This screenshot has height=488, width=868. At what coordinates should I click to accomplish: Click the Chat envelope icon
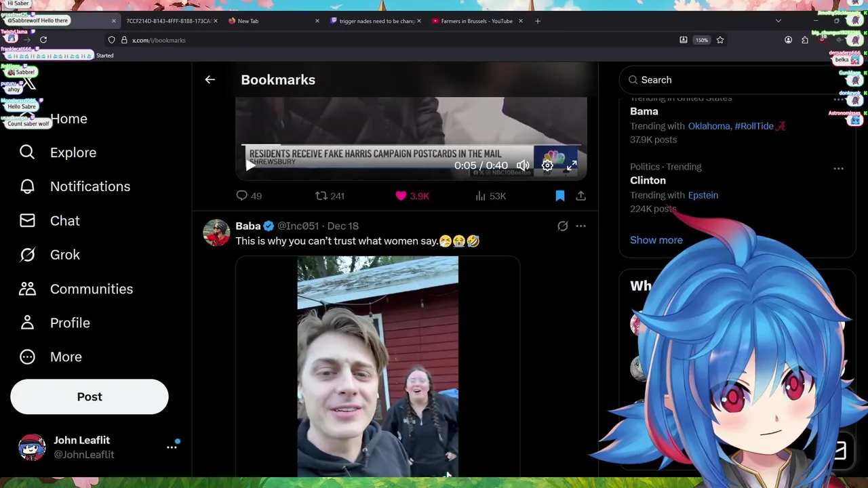[27, 221]
